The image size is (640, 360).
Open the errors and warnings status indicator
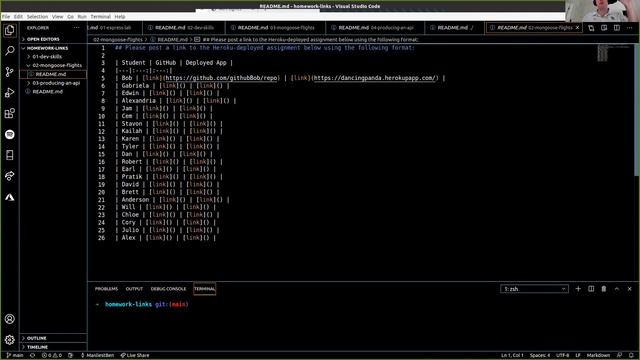(51, 356)
